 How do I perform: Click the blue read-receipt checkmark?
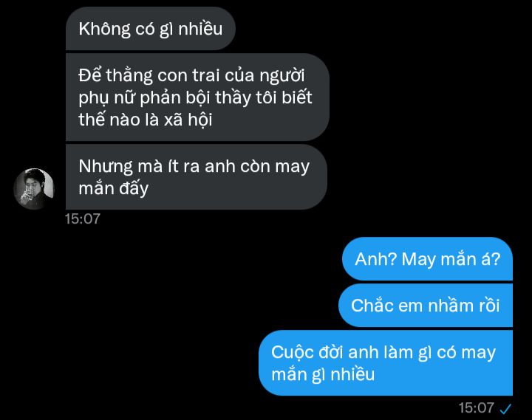505,409
